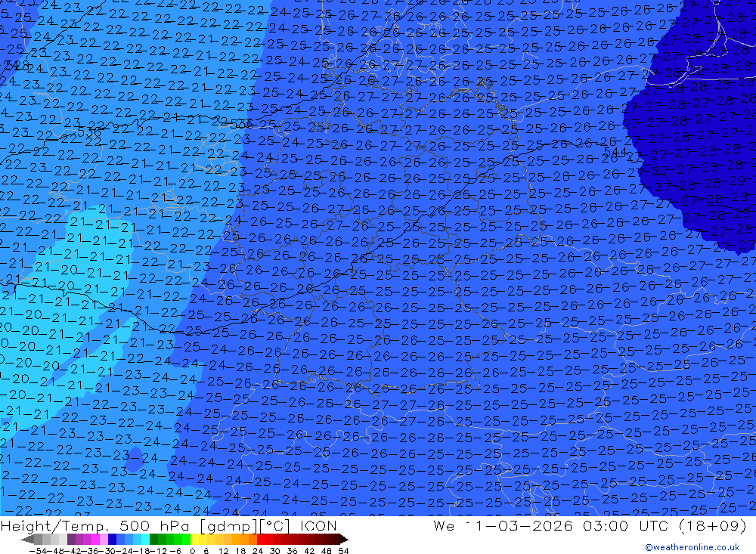Click the '54' legend value
Screen dimensions: 756x554
tap(343, 551)
